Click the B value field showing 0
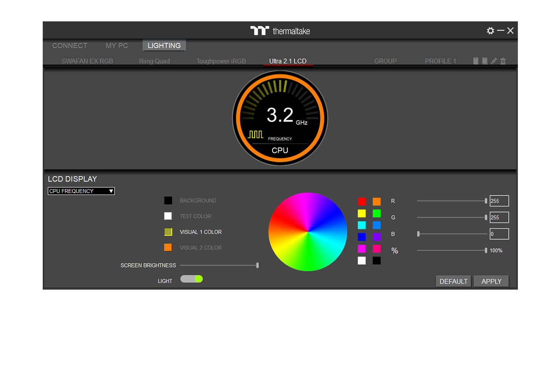Screen dimensions: 558x392 click(499, 234)
